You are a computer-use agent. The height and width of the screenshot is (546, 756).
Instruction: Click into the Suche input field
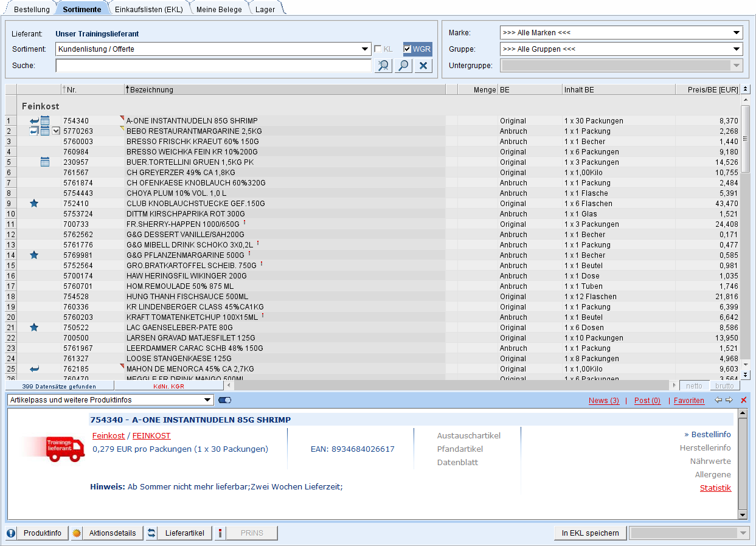(x=213, y=66)
